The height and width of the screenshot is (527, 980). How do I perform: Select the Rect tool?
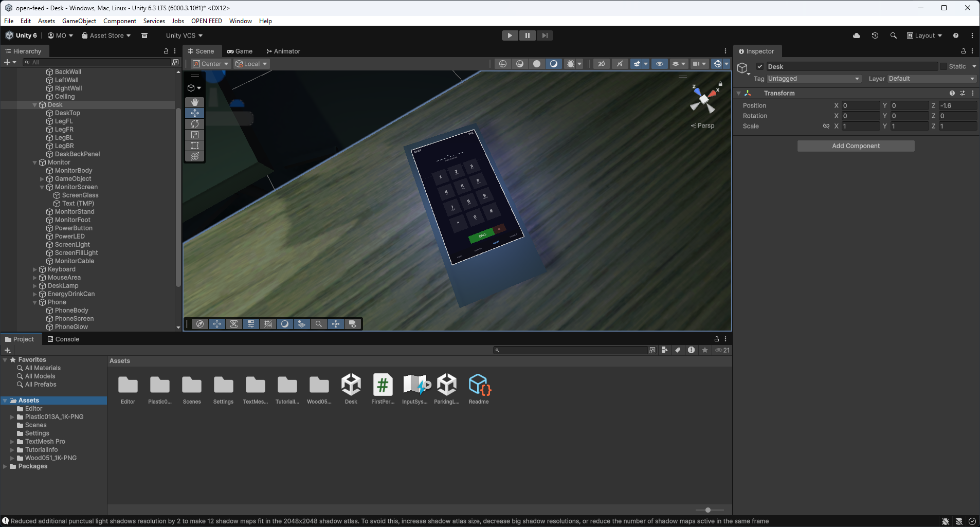pyautogui.click(x=195, y=146)
